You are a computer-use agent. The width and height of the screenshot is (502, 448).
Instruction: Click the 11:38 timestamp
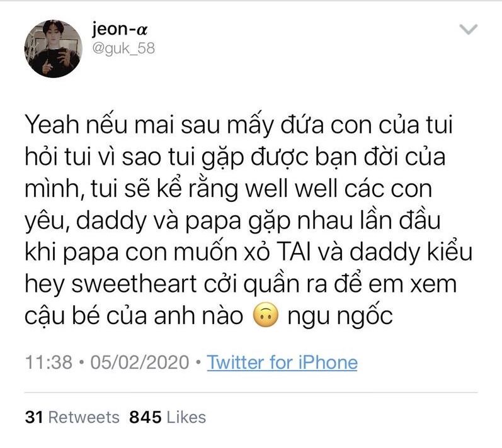(48, 362)
